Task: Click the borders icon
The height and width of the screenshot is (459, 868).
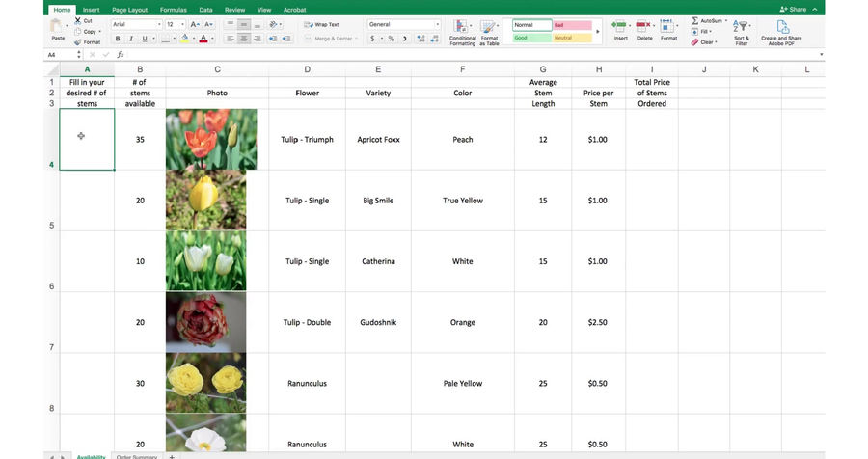Action: [x=165, y=39]
